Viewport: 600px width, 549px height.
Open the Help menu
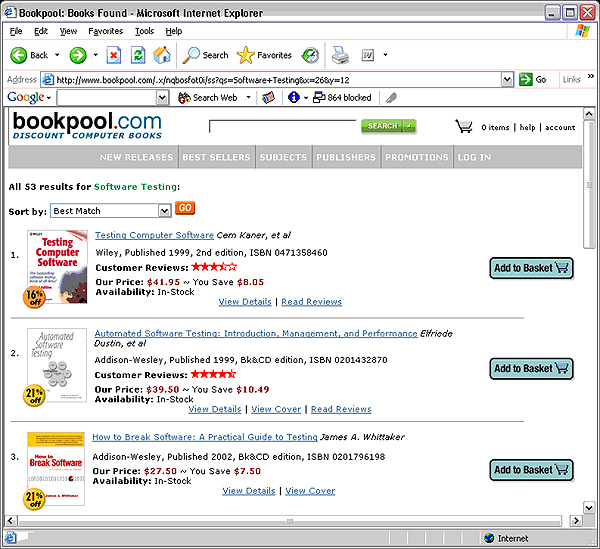[x=174, y=31]
